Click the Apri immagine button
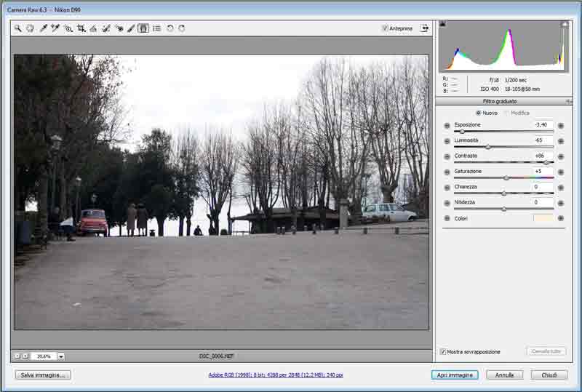 coord(454,375)
